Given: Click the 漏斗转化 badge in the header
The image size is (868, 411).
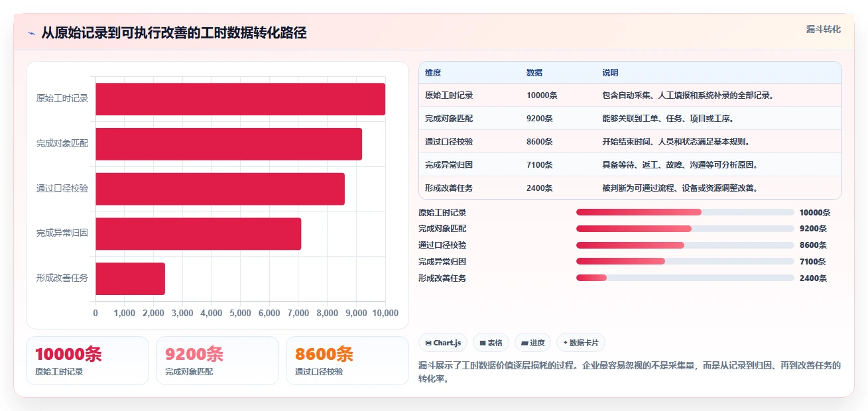Looking at the screenshot, I should tap(824, 29).
